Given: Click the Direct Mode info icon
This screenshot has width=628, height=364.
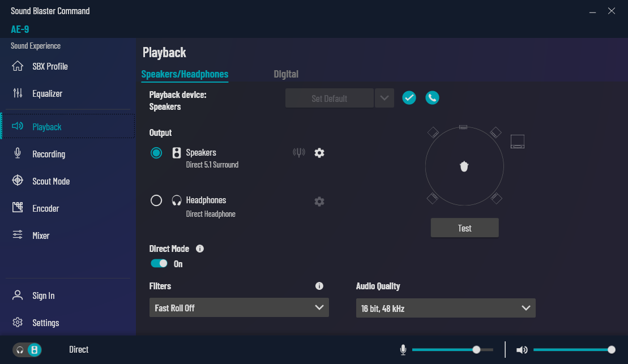Looking at the screenshot, I should pos(200,249).
